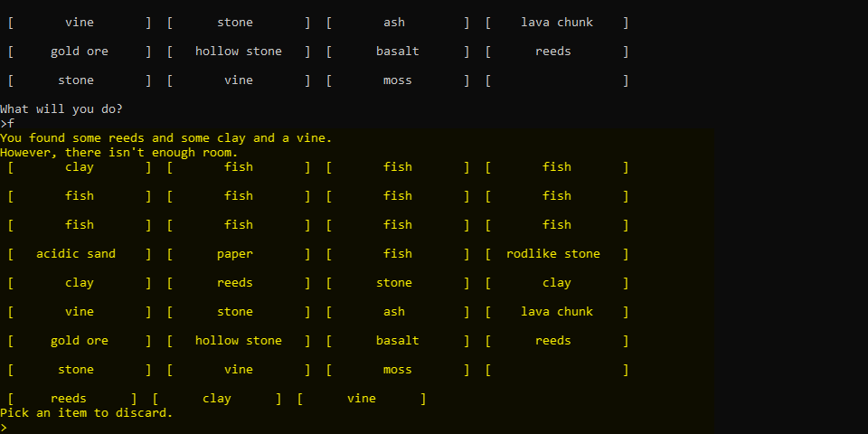Click the 'What will you do?' prompt text

pyautogui.click(x=61, y=109)
